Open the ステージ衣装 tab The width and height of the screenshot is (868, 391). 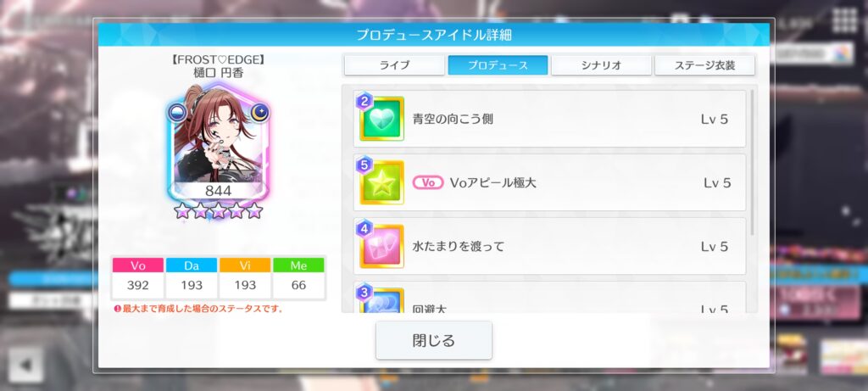(x=704, y=65)
